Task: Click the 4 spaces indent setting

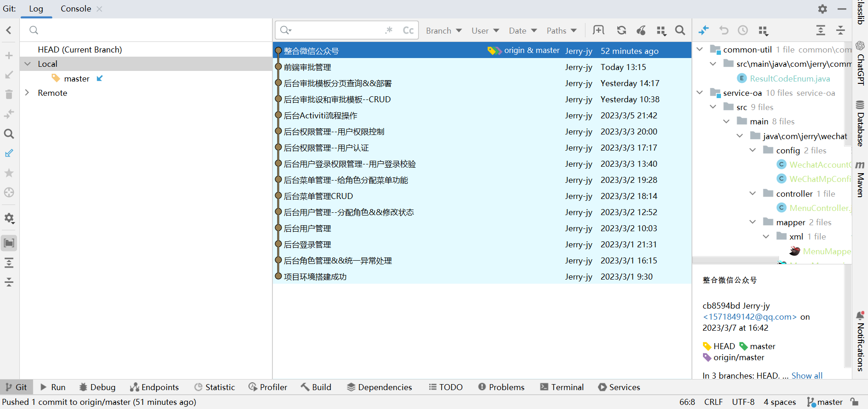Action: click(x=779, y=402)
